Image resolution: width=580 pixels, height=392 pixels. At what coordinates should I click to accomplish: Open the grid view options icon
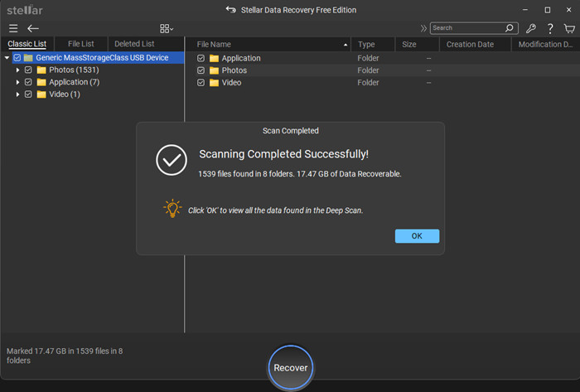[166, 28]
